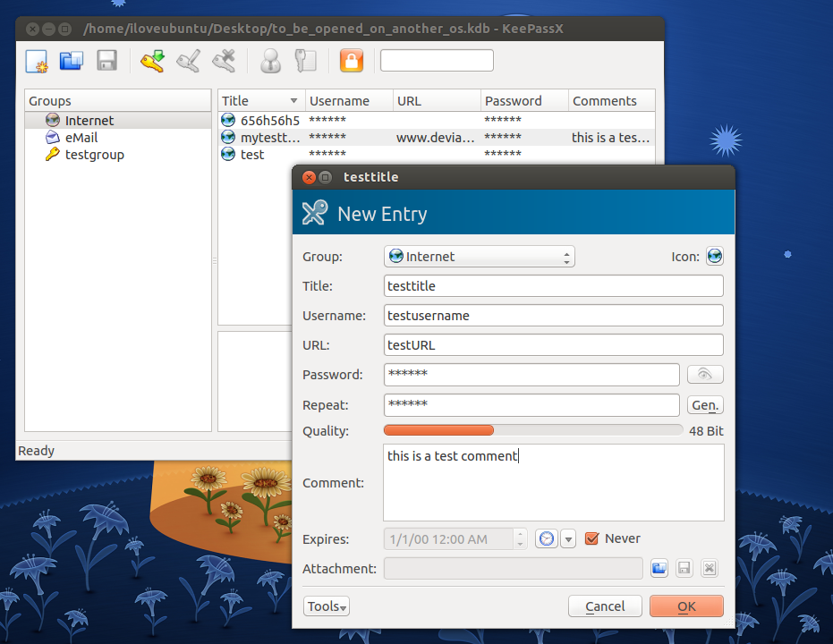833x644 pixels.
Task: Toggle the Never expires checkbox
Action: [x=591, y=538]
